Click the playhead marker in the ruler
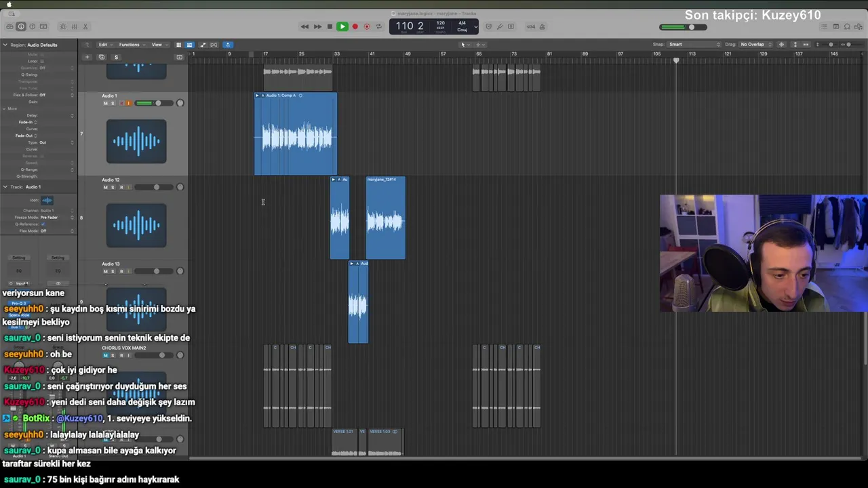This screenshot has width=868, height=488. coord(676,60)
